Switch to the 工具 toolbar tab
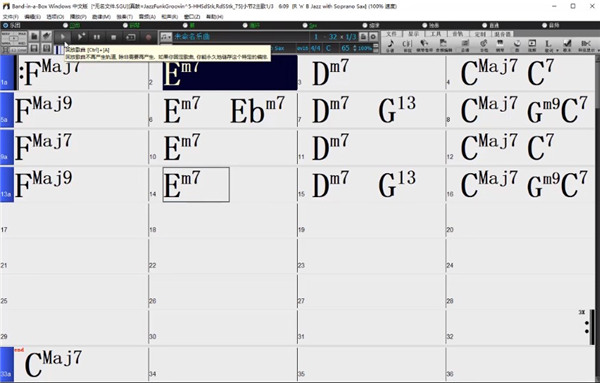The height and width of the screenshot is (383, 600). coord(436,34)
